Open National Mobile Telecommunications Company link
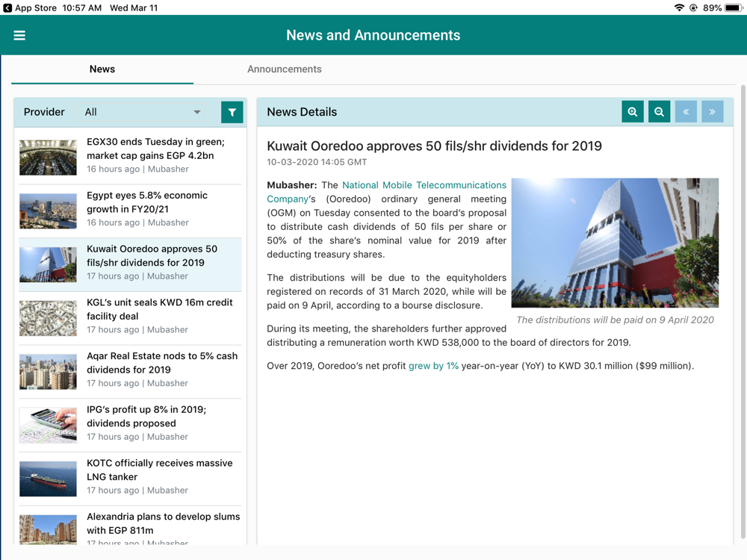This screenshot has width=747, height=560. pos(386,192)
